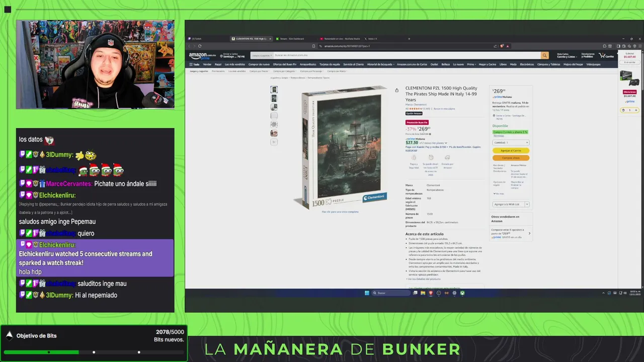Click Ir al carrito sidebar button

coord(630,62)
